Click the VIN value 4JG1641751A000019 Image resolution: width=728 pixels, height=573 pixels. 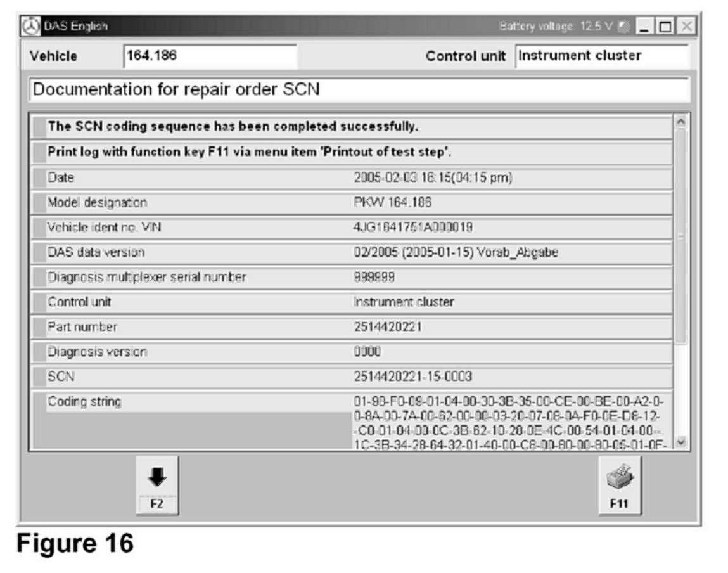point(413,228)
